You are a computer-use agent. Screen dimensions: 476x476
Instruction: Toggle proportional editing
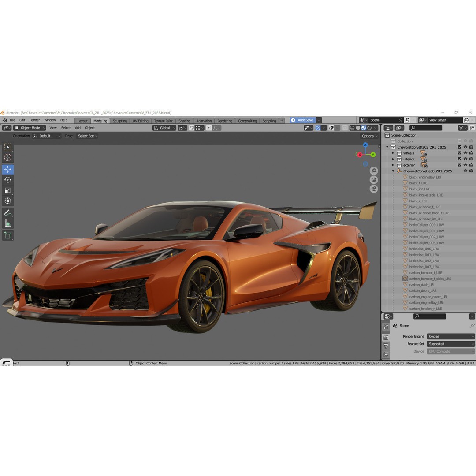(x=209, y=128)
